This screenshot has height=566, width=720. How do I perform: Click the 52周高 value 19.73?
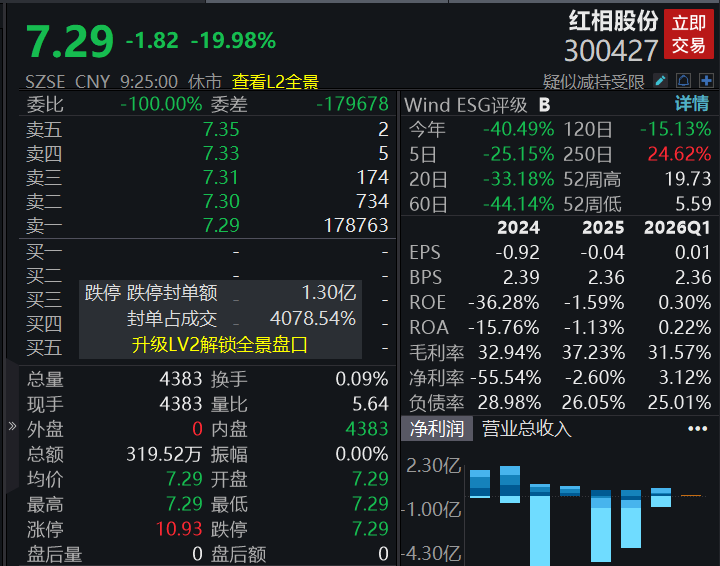click(x=688, y=179)
